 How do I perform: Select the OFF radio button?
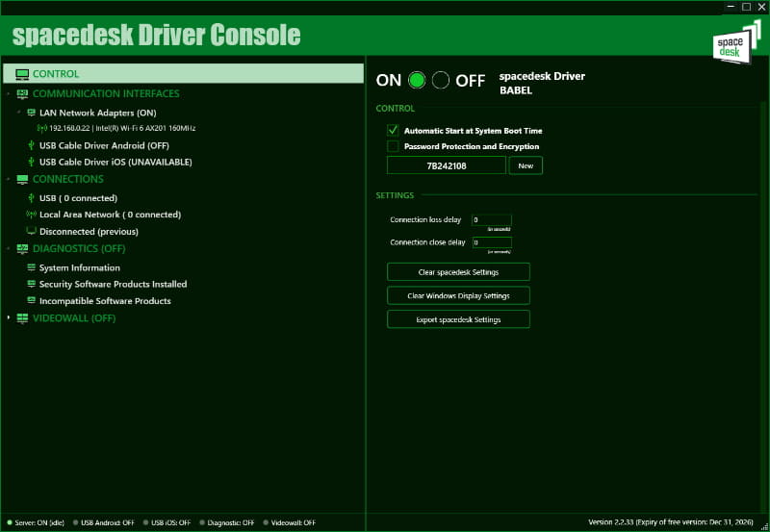(441, 80)
